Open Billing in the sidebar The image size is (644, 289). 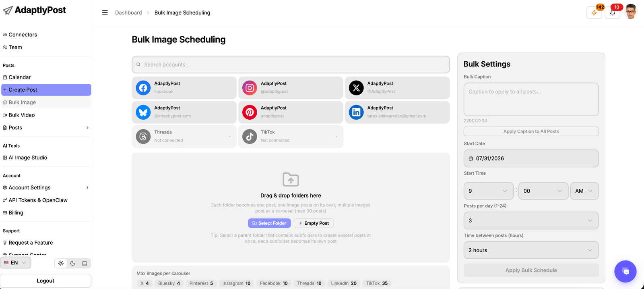pyautogui.click(x=46, y=212)
